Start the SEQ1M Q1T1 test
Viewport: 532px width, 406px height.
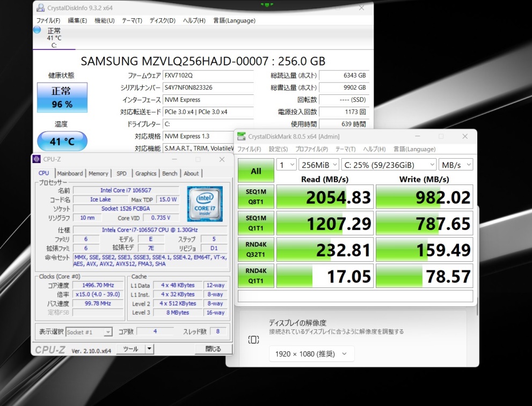(x=256, y=223)
